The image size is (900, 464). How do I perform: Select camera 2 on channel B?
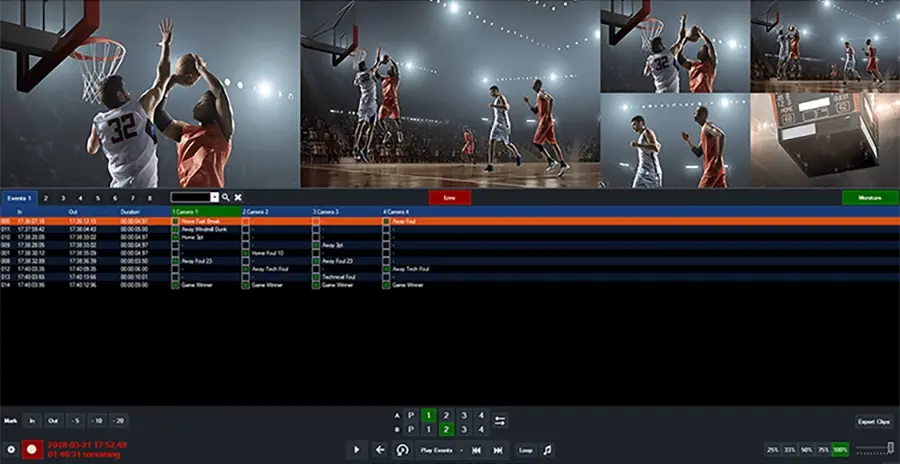(x=447, y=429)
